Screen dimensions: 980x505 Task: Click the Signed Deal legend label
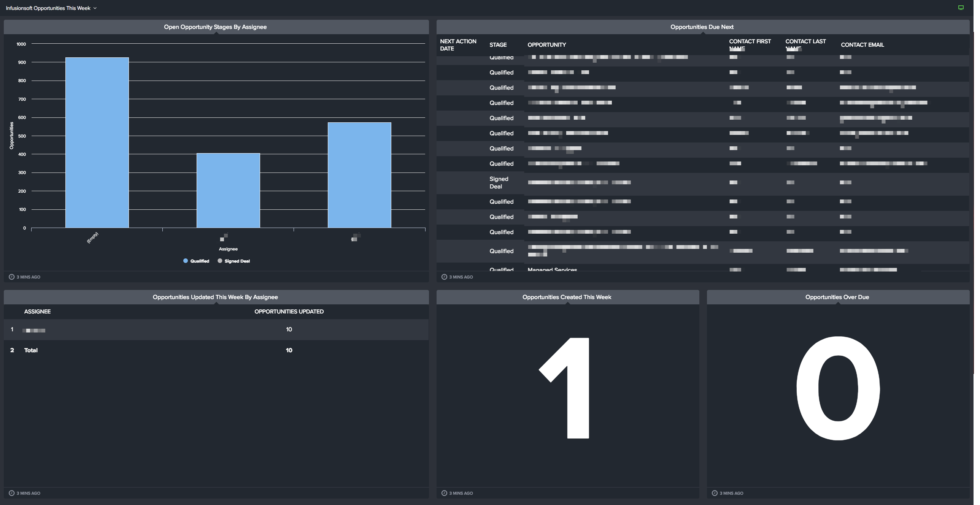coord(237,261)
